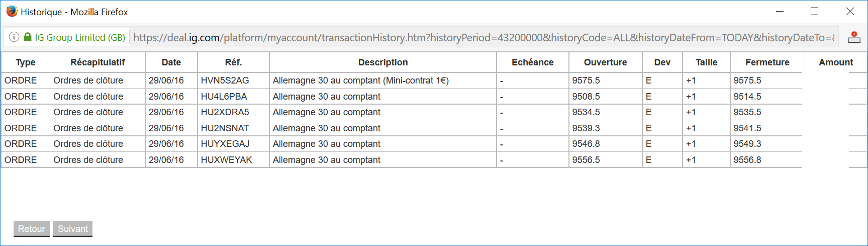Click the IG Group Limited (GB) identity label

click(80, 38)
